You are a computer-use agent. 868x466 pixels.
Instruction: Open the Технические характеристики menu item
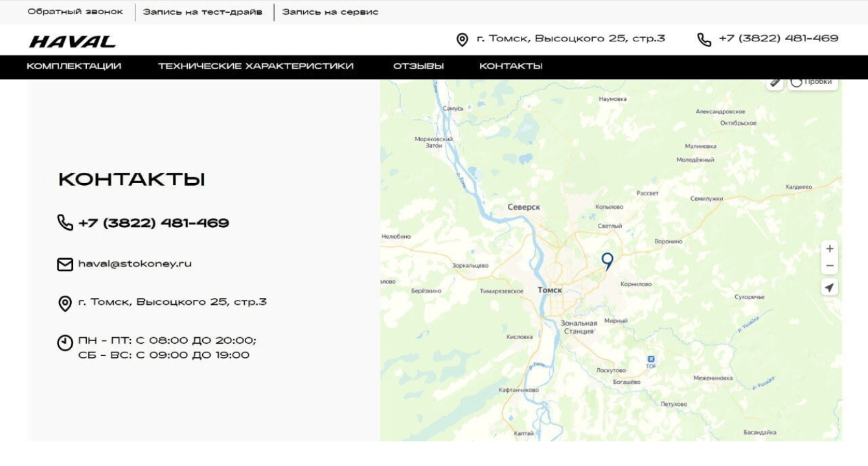tap(256, 67)
